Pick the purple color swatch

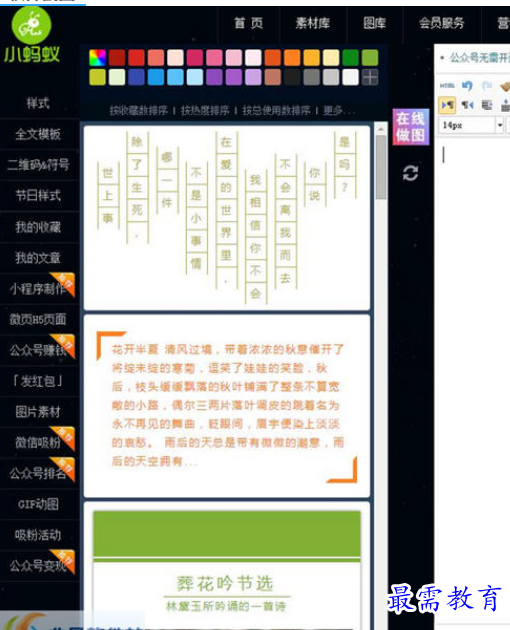point(214,77)
